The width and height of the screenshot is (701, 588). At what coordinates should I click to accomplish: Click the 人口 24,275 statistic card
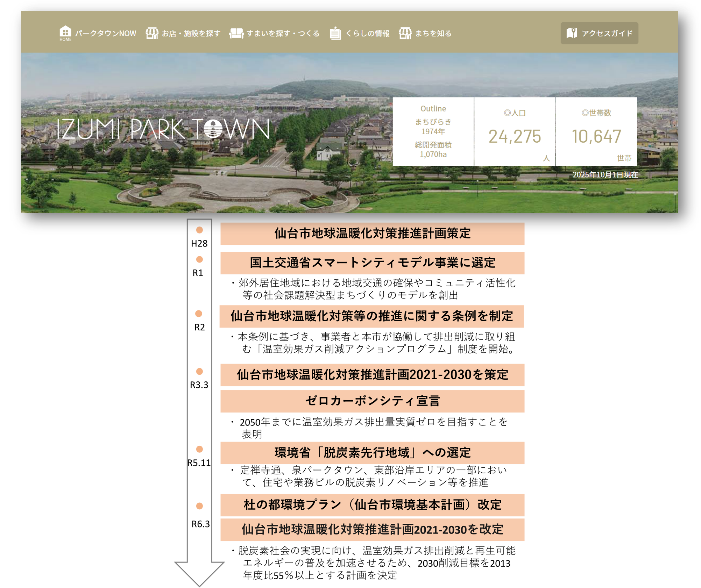click(x=515, y=132)
